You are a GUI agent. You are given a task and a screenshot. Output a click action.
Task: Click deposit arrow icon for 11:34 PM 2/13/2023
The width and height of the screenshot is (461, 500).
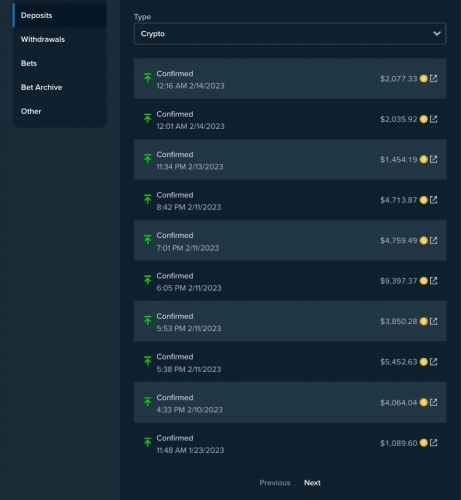[147, 158]
